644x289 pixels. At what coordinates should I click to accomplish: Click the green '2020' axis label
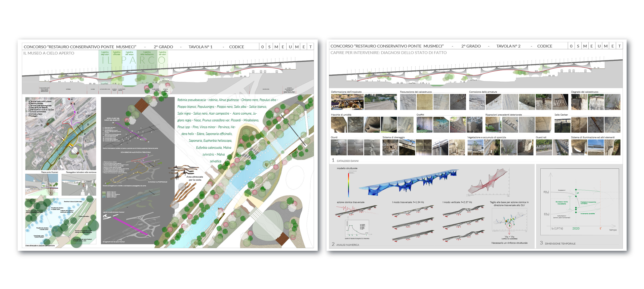[x=576, y=228]
